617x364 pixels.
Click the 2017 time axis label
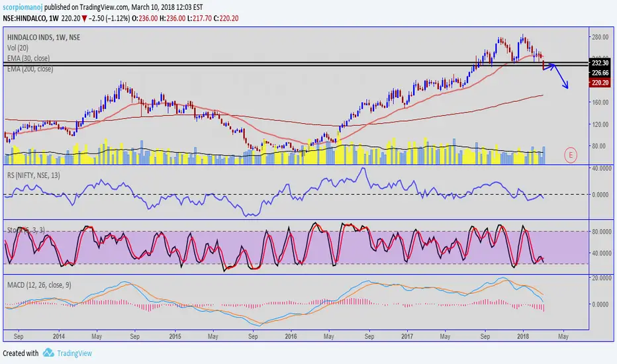coord(407,336)
